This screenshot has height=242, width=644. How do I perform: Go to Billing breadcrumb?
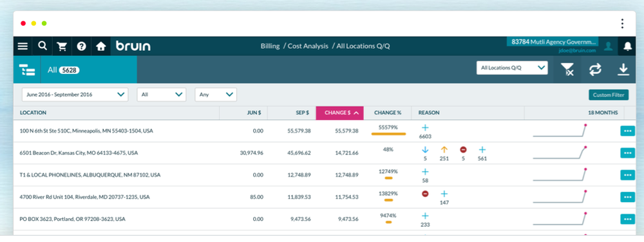270,46
